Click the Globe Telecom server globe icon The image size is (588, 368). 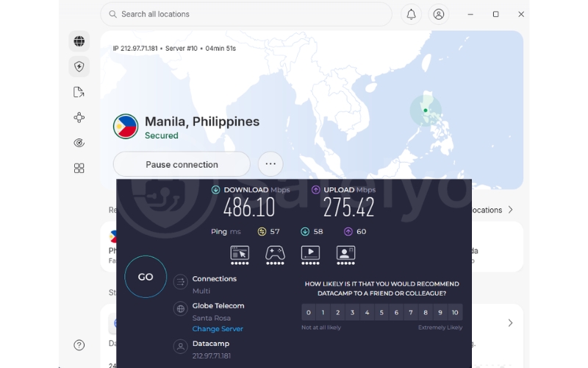(x=180, y=308)
